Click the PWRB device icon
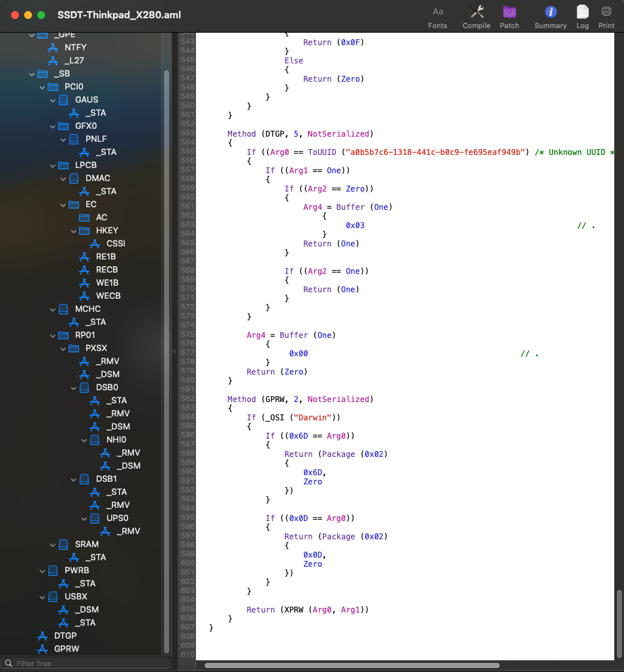This screenshot has width=624, height=672. [53, 571]
